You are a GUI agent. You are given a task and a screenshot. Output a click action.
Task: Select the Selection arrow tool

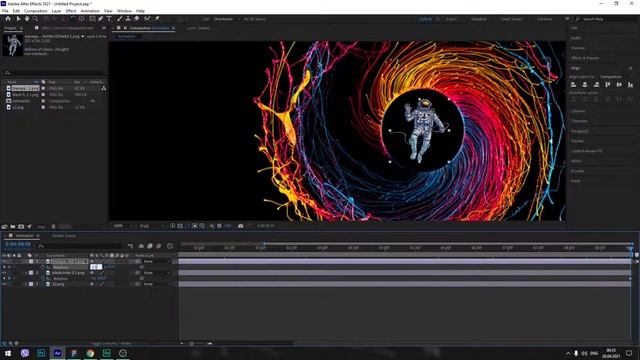18,19
